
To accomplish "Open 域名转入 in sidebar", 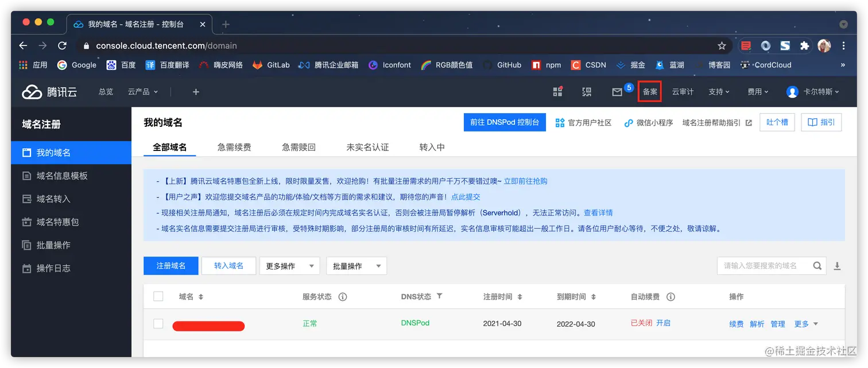I will [x=71, y=199].
